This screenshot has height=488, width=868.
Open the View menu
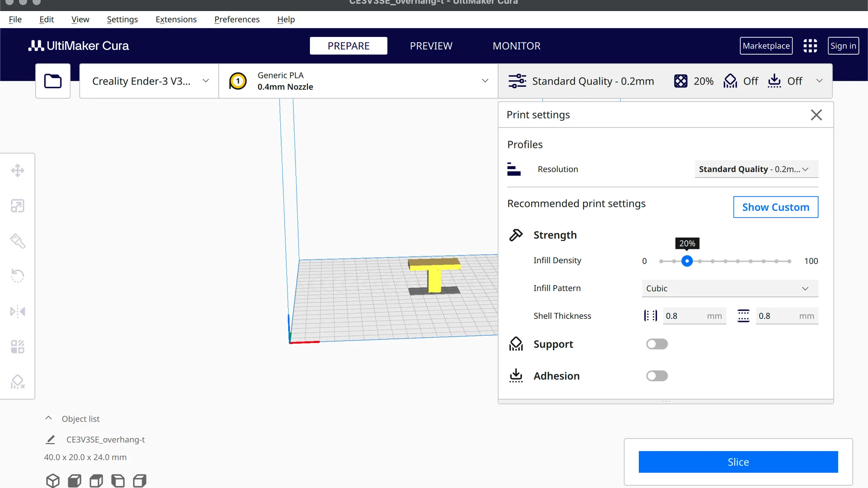click(80, 20)
